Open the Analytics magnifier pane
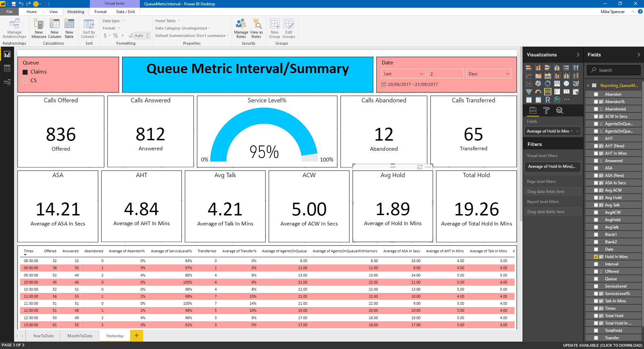Image resolution: width=644 pixels, height=349 pixels. [559, 110]
